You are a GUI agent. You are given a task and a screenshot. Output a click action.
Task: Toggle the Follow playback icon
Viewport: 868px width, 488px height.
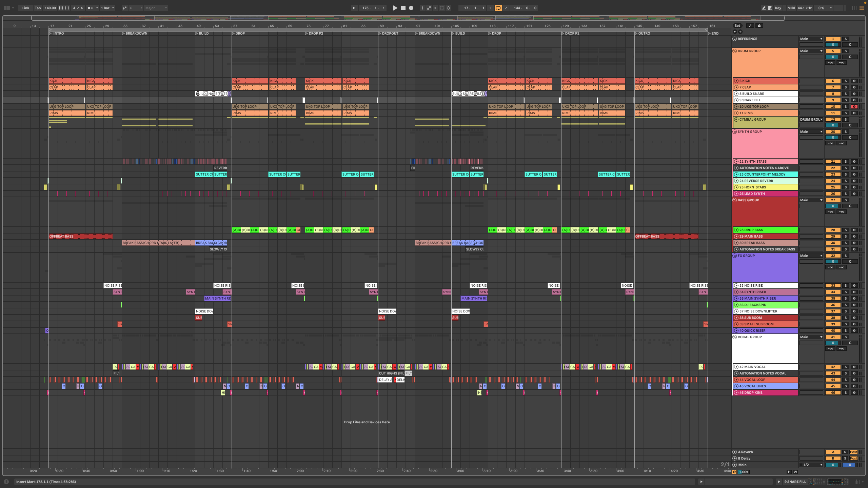[x=354, y=8]
